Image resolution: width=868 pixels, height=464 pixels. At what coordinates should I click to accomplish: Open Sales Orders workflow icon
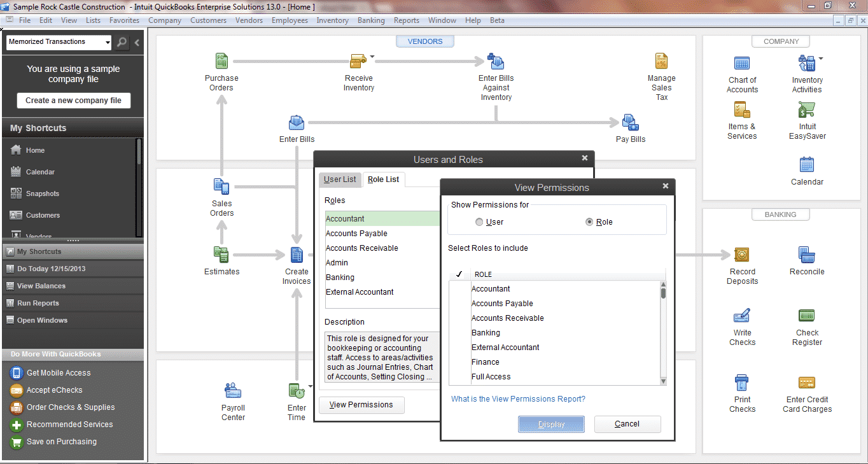[221, 187]
